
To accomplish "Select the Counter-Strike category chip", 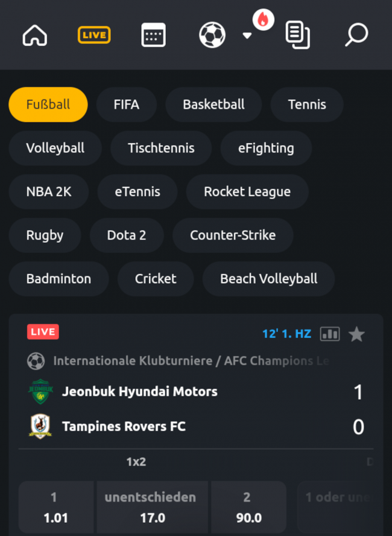I will pos(233,235).
